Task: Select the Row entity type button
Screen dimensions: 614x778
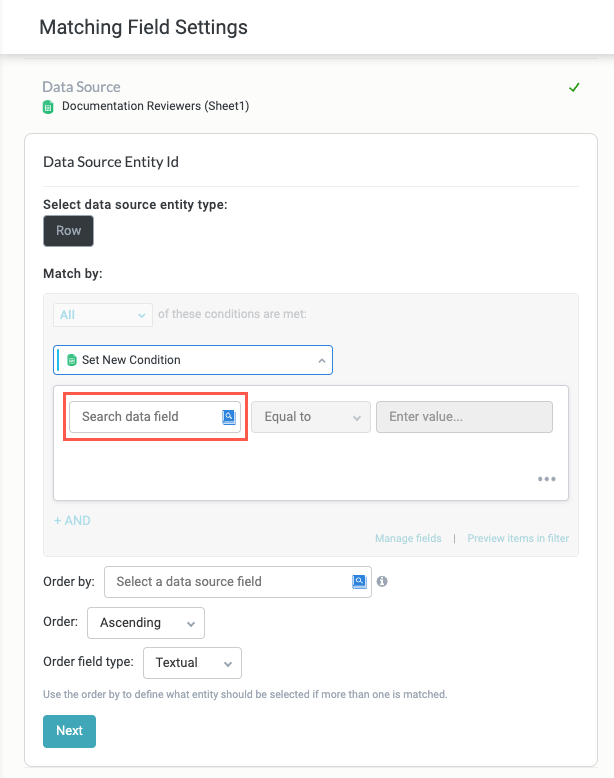Action: point(68,231)
